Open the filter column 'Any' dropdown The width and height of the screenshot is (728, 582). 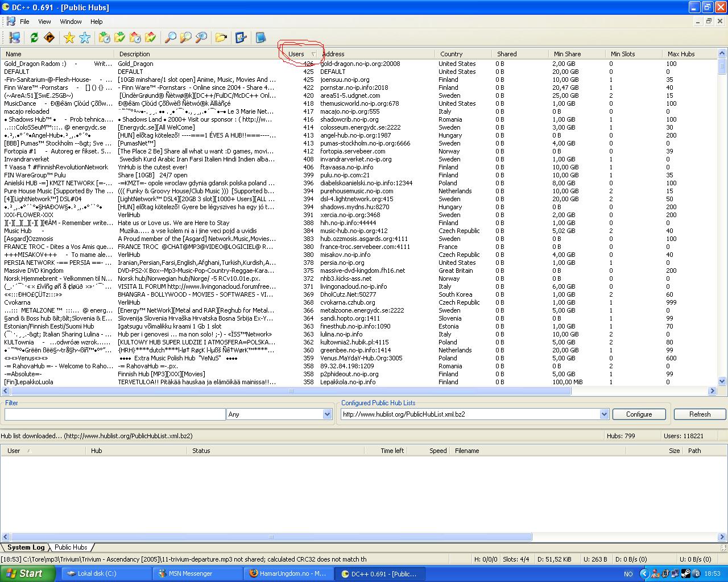(327, 414)
